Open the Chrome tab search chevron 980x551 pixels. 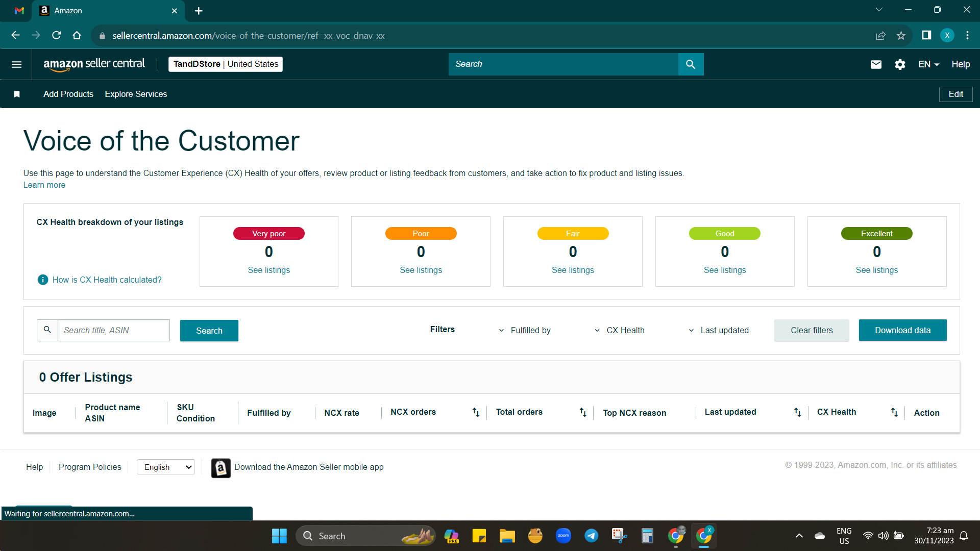coord(879,10)
